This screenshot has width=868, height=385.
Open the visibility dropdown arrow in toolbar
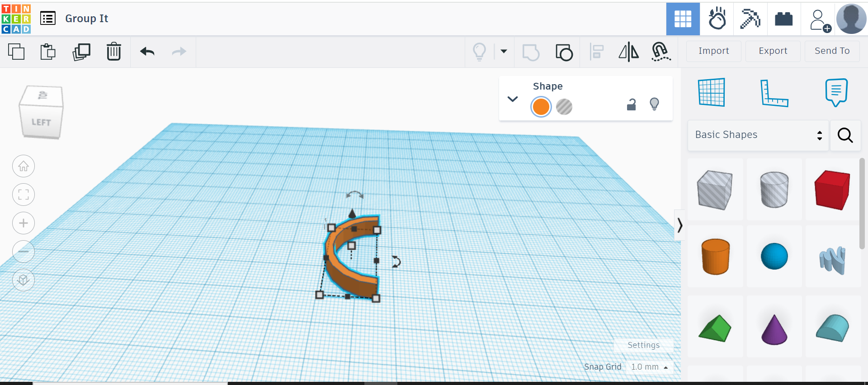(x=504, y=52)
